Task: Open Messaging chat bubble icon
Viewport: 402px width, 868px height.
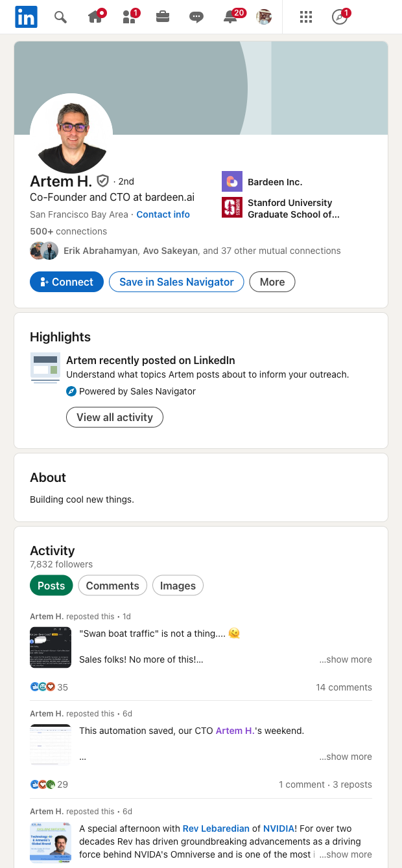Action: coord(196,17)
